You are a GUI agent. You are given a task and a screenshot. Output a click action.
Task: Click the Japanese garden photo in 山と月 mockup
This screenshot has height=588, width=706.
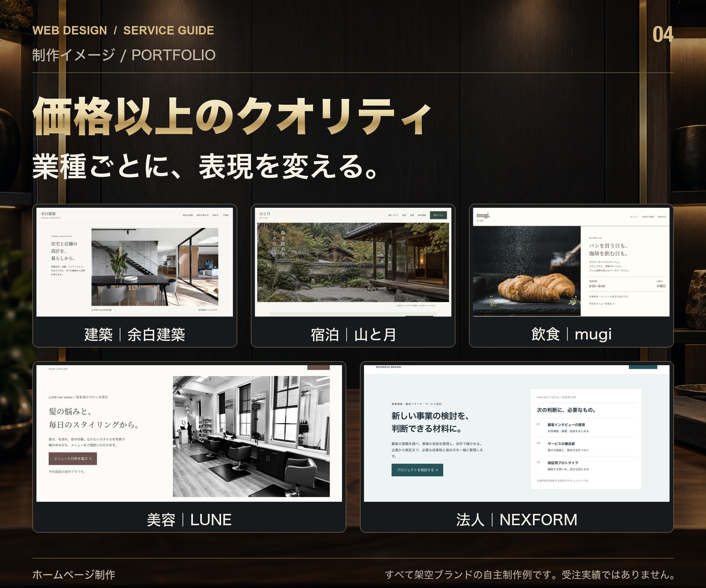pyautogui.click(x=353, y=262)
